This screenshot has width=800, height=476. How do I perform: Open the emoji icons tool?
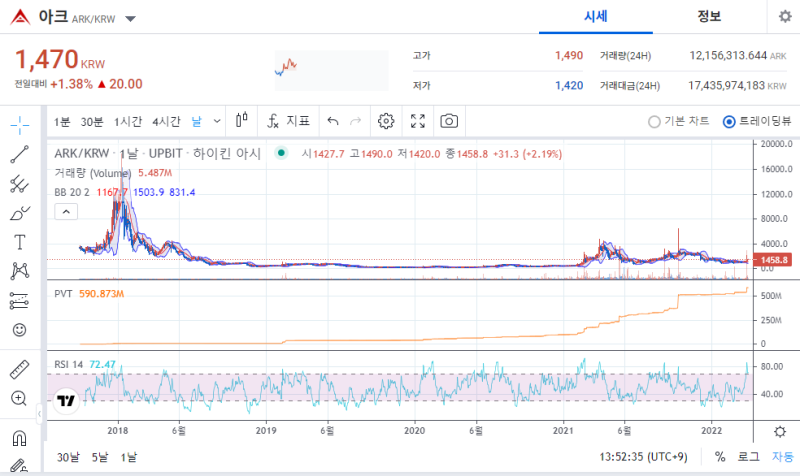[19, 330]
